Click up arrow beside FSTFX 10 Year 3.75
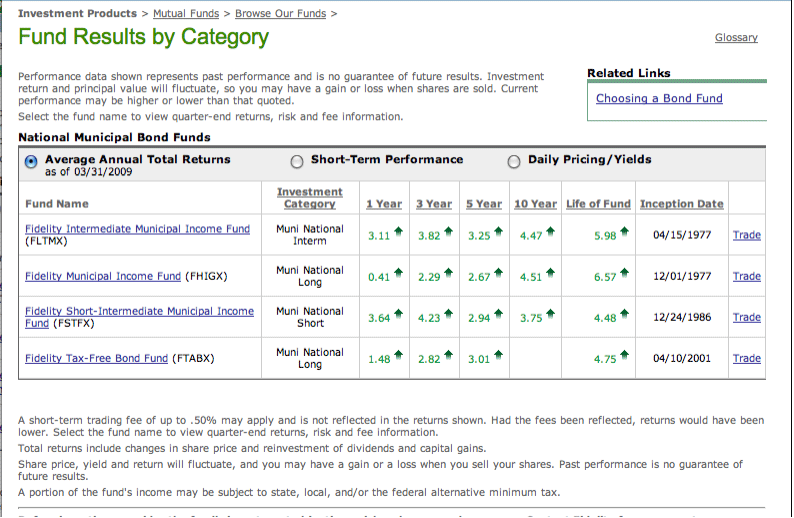 (550, 314)
